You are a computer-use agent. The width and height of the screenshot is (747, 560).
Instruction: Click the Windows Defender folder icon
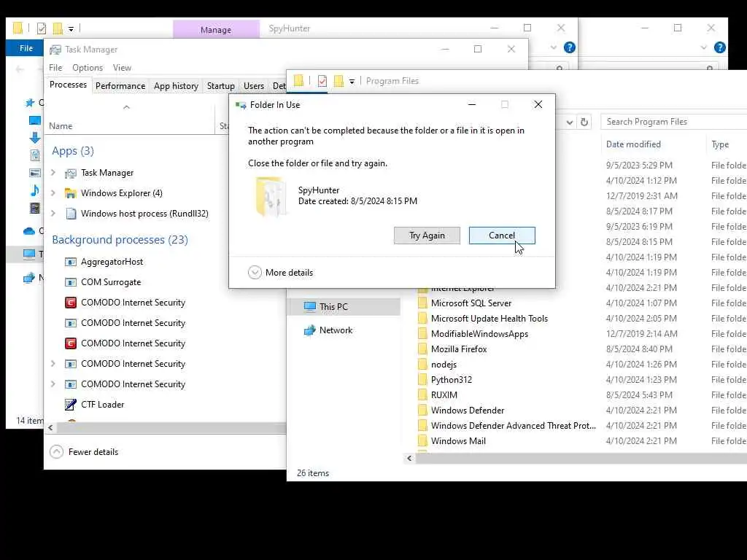422,410
